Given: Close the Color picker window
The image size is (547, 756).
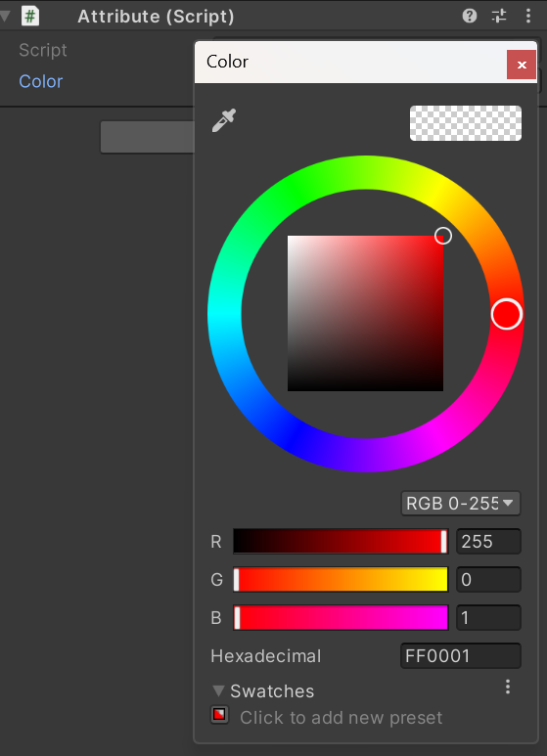Looking at the screenshot, I should tap(522, 65).
